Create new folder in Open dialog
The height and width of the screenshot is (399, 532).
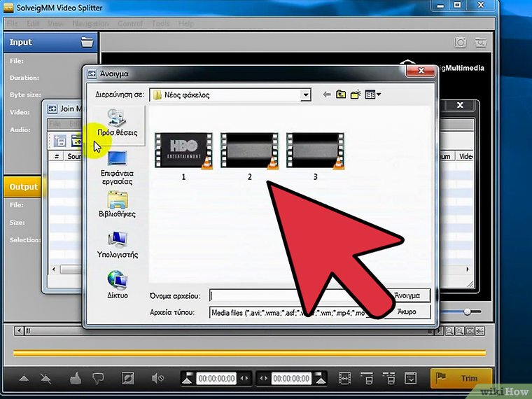point(356,94)
